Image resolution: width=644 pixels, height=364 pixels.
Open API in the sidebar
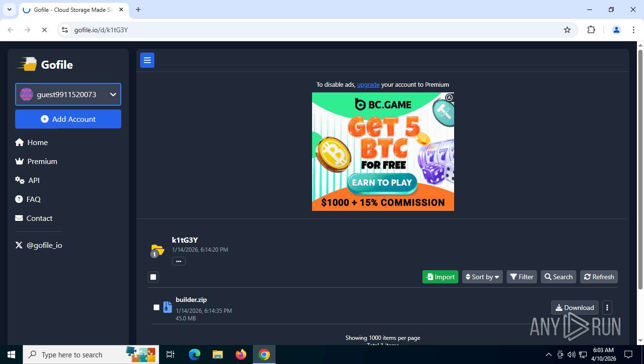click(x=27, y=180)
